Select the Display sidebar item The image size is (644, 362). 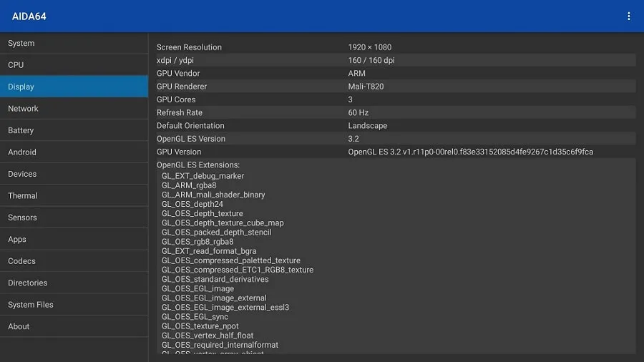tap(74, 87)
